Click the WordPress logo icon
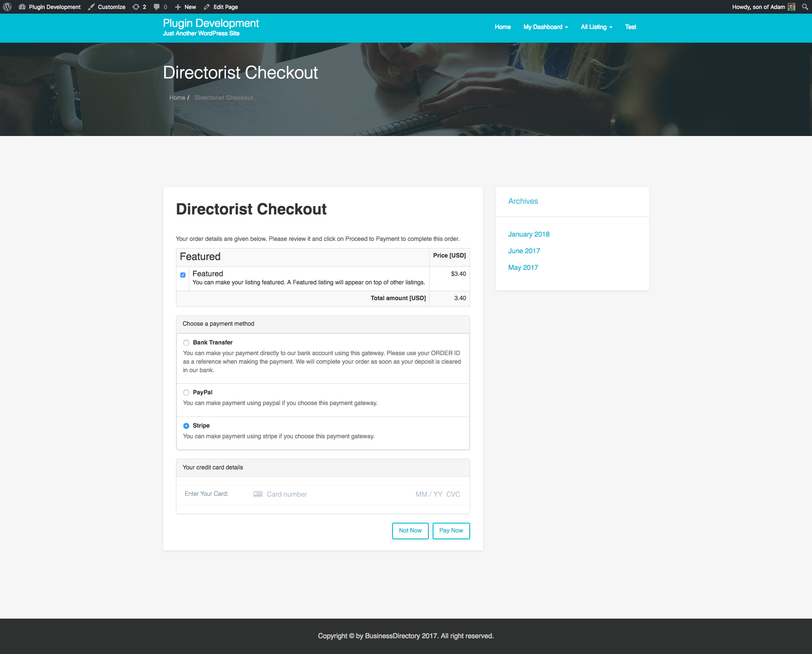The image size is (812, 654). (x=7, y=7)
